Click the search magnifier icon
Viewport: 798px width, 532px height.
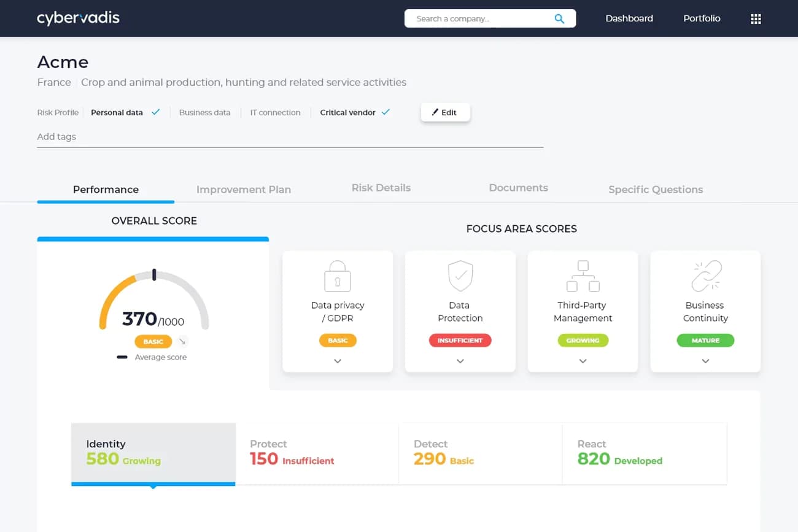(559, 18)
